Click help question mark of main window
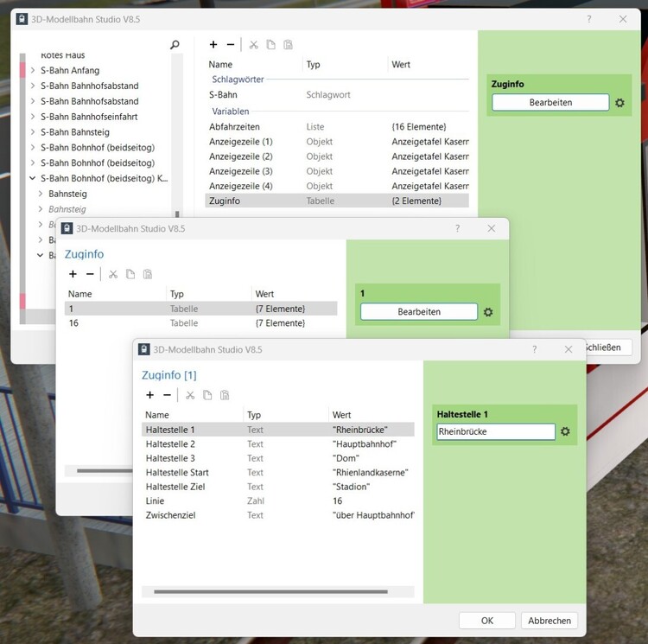The height and width of the screenshot is (644, 648). tap(589, 19)
